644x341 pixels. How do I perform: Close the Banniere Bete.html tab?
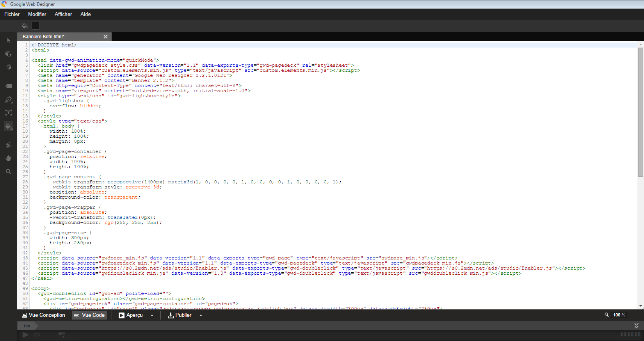click(x=105, y=37)
